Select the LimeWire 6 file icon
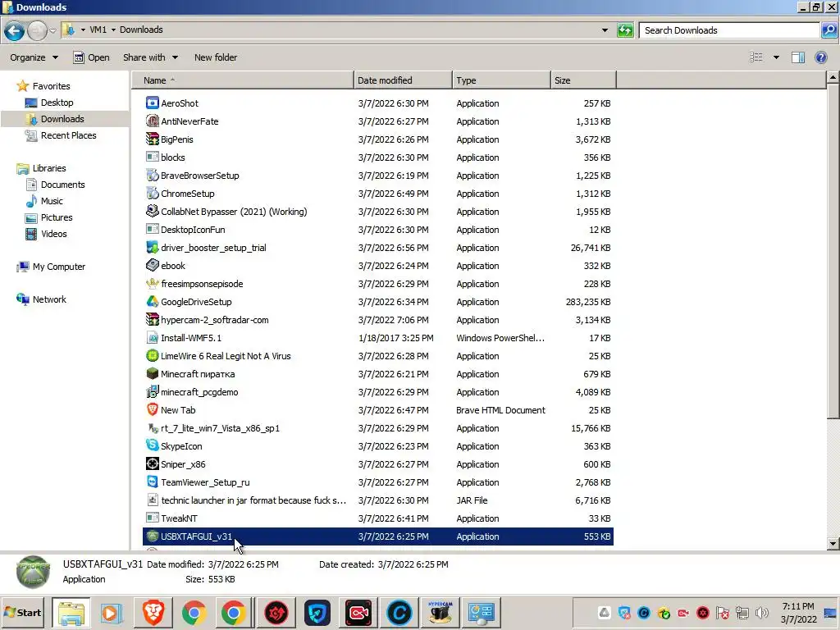 152,356
